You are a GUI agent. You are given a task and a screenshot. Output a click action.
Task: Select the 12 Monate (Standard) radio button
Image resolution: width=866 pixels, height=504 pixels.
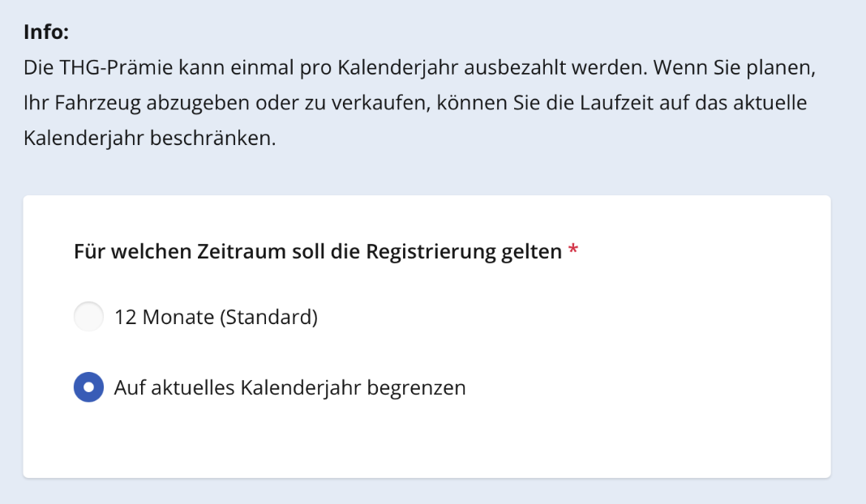tap(88, 317)
